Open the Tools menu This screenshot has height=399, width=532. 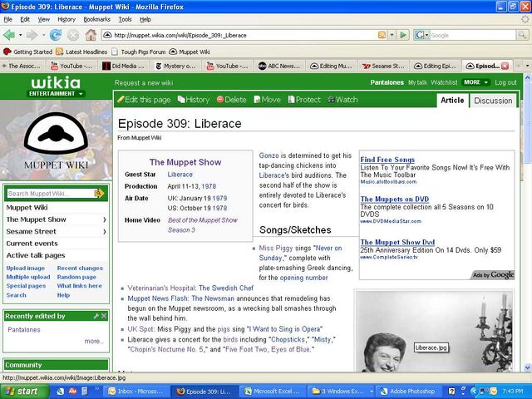coord(125,19)
